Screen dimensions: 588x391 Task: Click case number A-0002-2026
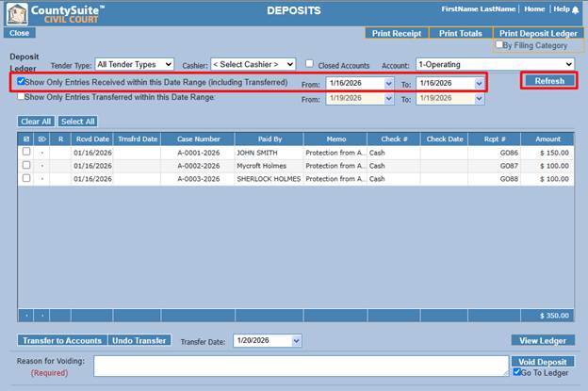[x=199, y=166]
